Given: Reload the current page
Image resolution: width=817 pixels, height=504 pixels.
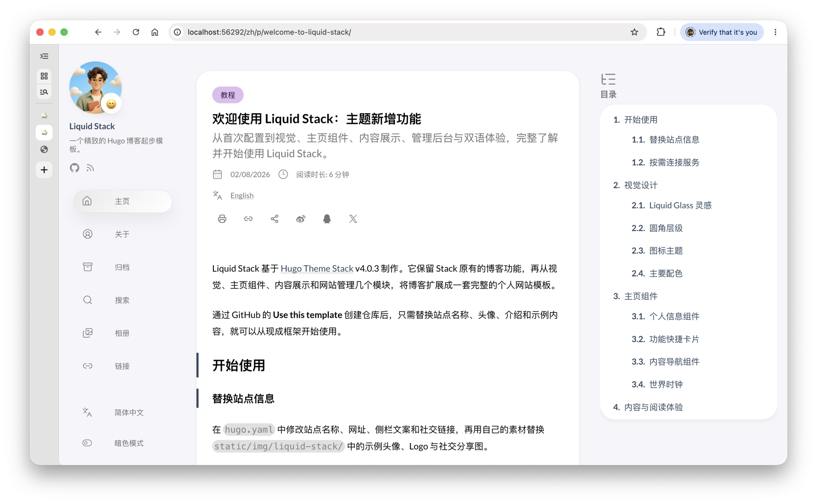Looking at the screenshot, I should [x=136, y=32].
